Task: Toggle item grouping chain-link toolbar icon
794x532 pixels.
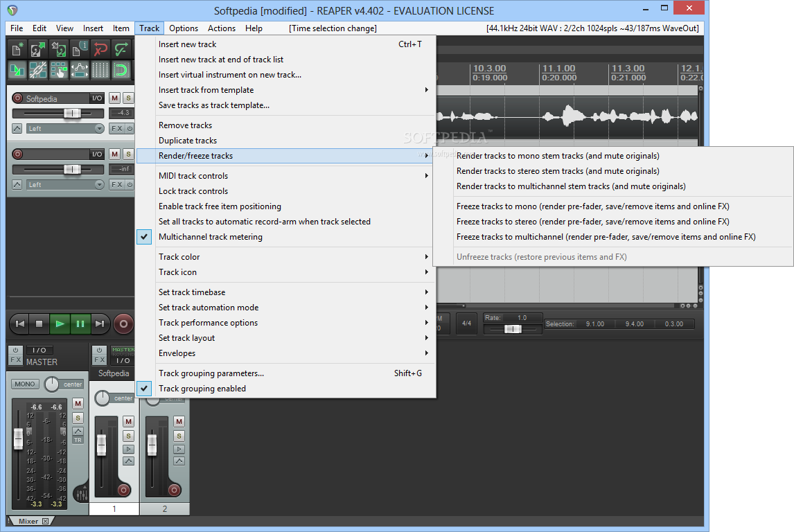Action: 38,70
